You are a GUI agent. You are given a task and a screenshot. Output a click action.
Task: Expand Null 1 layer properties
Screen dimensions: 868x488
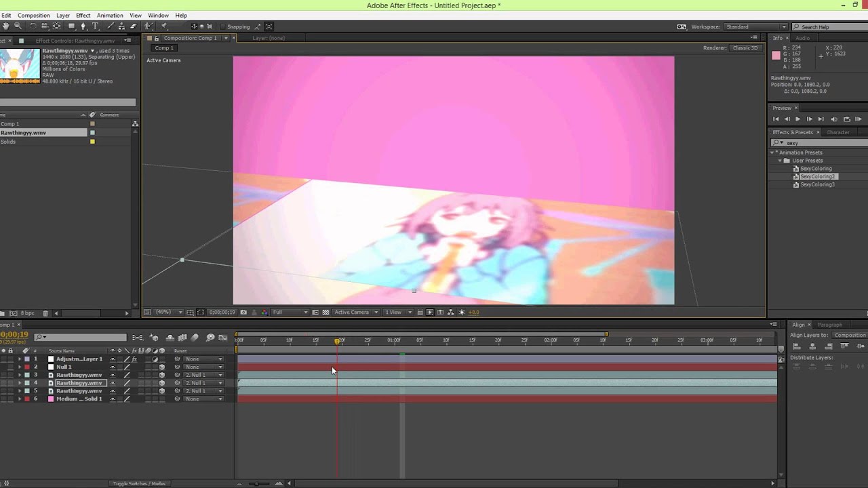[x=19, y=367]
